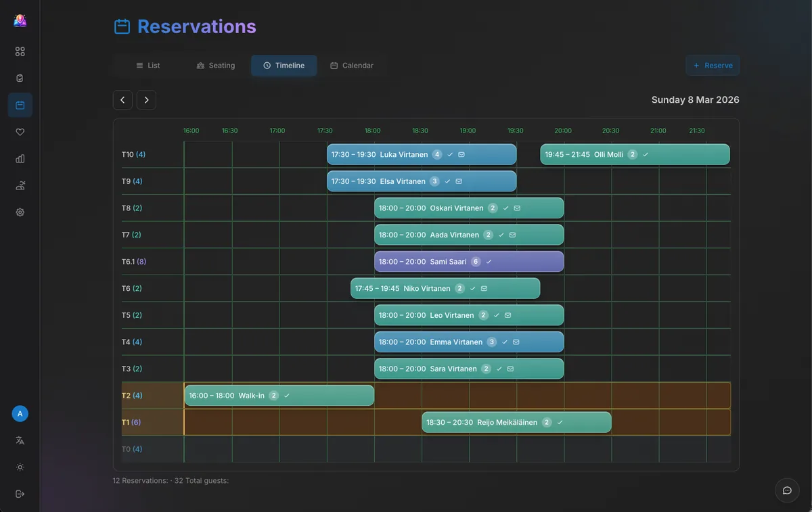Open settings via the gear icon
Image resolution: width=812 pixels, height=512 pixels.
tap(20, 212)
